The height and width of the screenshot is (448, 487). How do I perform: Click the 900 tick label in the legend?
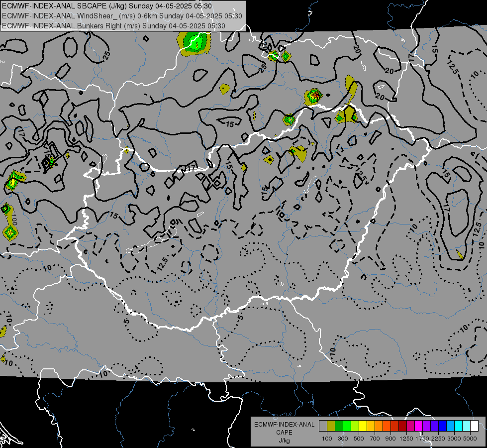click(x=390, y=439)
